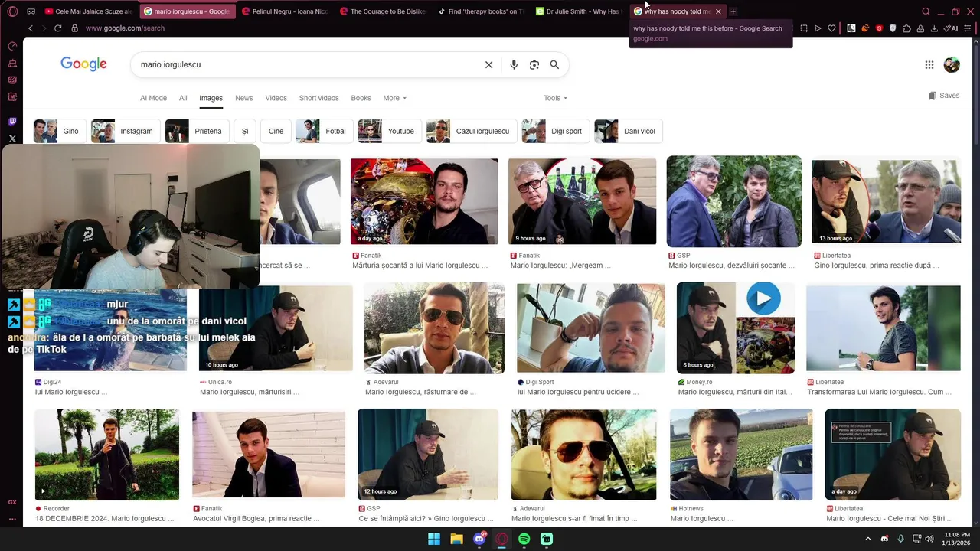The image size is (980, 551).
Task: Submit search with the magnifier icon
Action: (554, 65)
